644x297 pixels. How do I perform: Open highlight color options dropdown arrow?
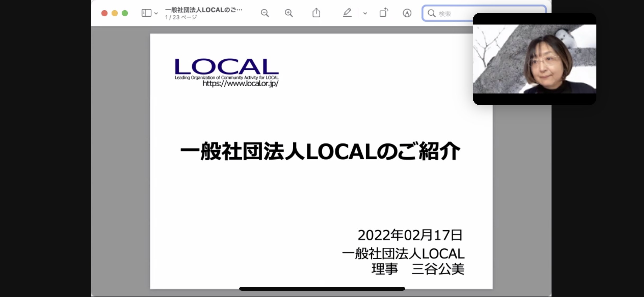point(365,13)
